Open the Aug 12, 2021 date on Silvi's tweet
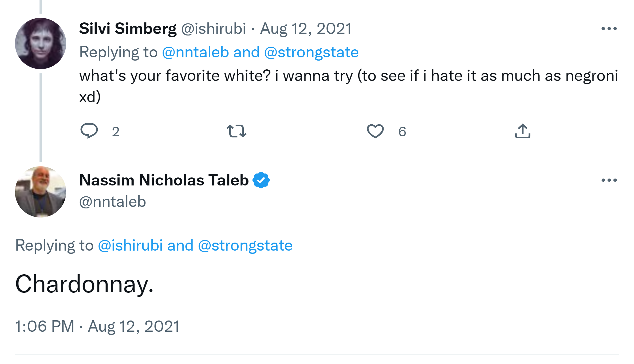This screenshot has width=634, height=364. [x=306, y=29]
